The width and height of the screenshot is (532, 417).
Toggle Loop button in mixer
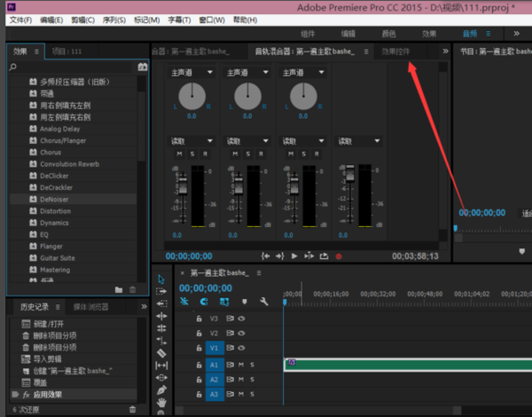pyautogui.click(x=324, y=256)
